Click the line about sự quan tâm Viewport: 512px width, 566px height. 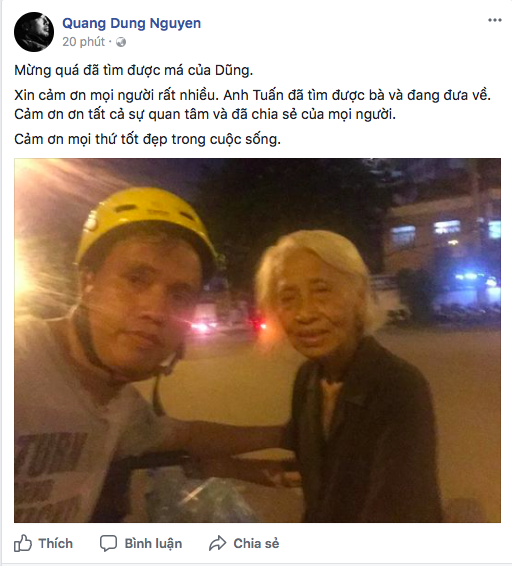(x=205, y=115)
